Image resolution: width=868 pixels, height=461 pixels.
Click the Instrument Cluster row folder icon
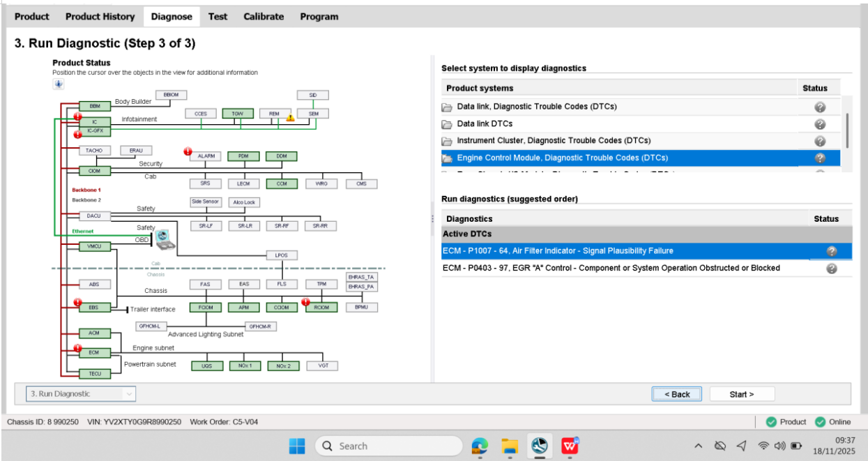point(447,141)
